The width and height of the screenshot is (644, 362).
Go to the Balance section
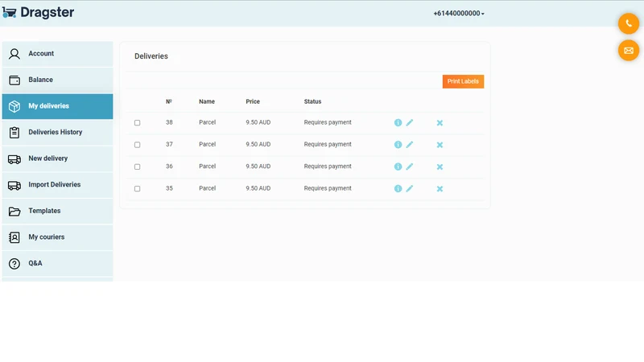57,80
